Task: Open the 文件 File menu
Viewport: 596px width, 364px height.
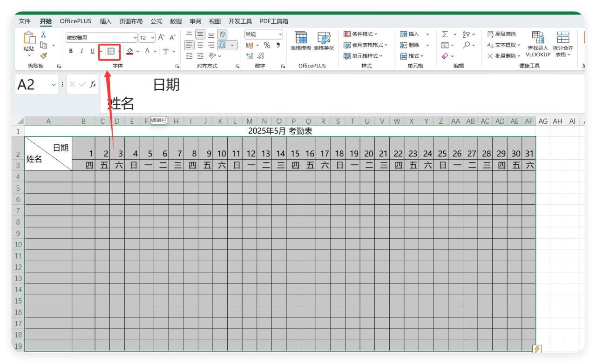Action: [x=25, y=21]
